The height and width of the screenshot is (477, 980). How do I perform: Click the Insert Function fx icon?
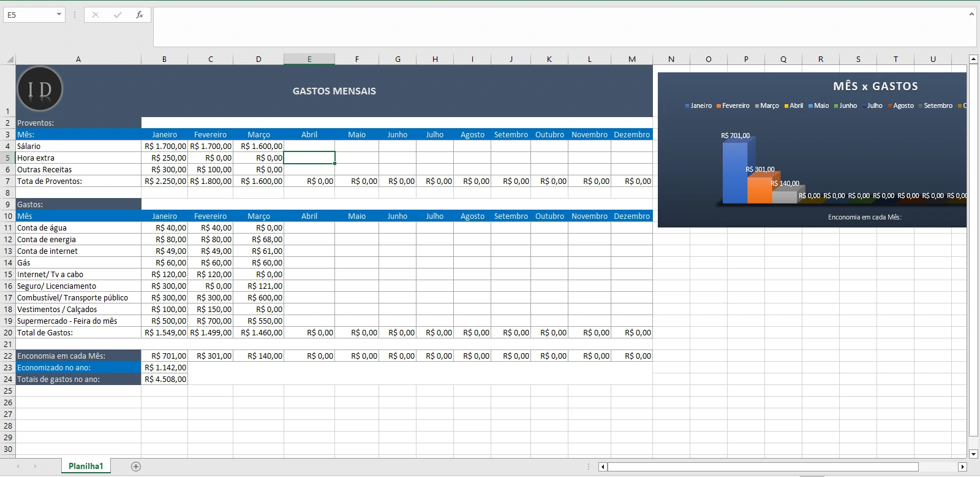[140, 15]
